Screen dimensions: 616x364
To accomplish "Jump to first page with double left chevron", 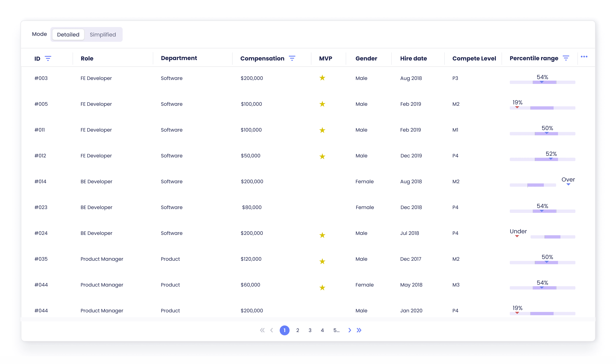I will [x=262, y=330].
